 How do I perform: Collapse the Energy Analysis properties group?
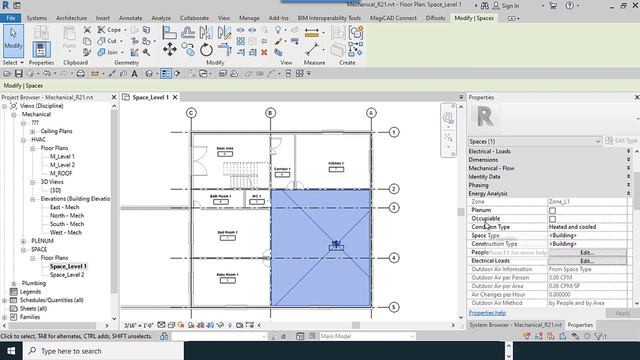pyautogui.click(x=628, y=193)
